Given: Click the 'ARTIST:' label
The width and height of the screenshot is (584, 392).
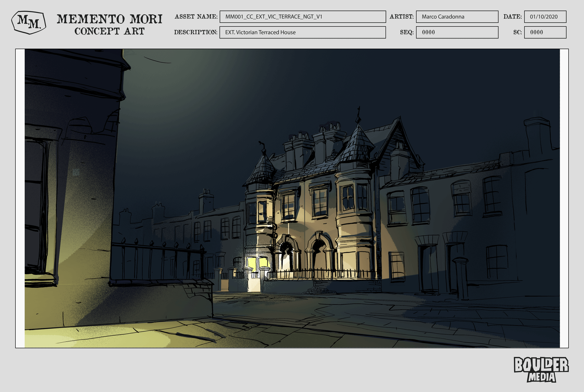Looking at the screenshot, I should tap(401, 17).
